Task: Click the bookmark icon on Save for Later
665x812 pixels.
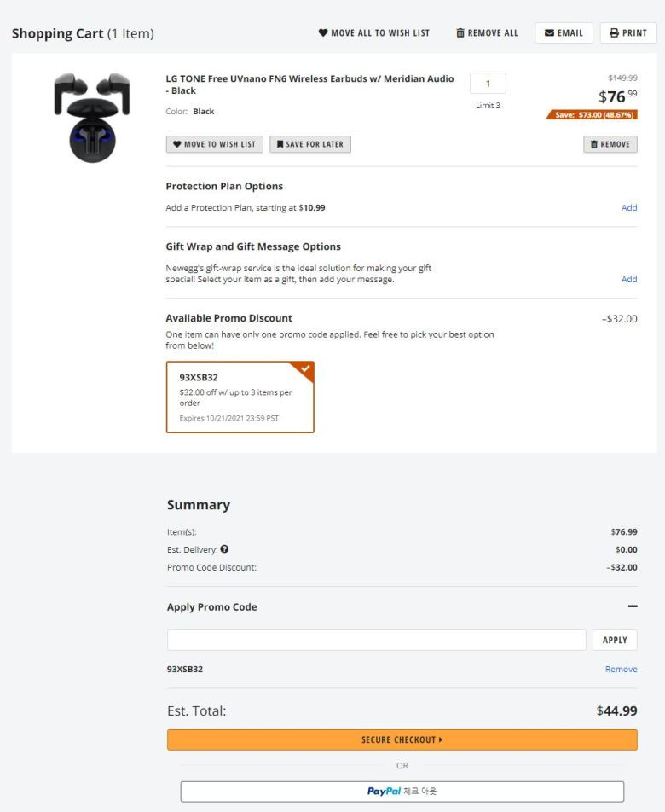Action: pyautogui.click(x=280, y=144)
